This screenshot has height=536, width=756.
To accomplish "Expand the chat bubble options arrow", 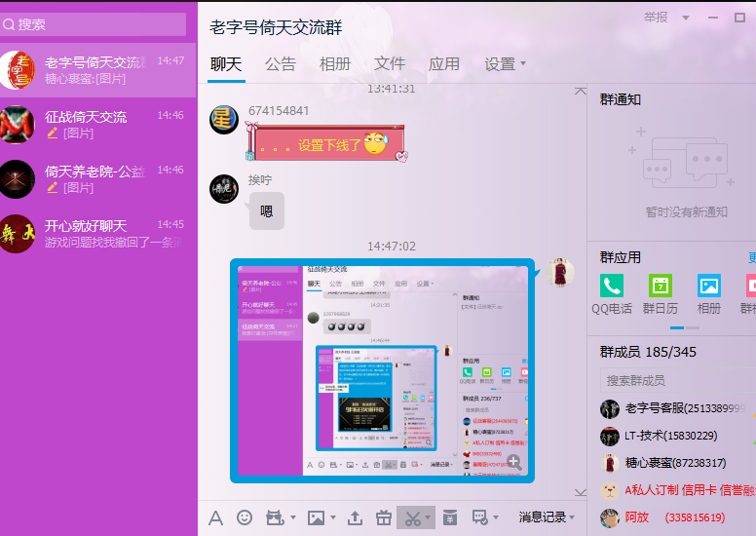I will tap(496, 517).
